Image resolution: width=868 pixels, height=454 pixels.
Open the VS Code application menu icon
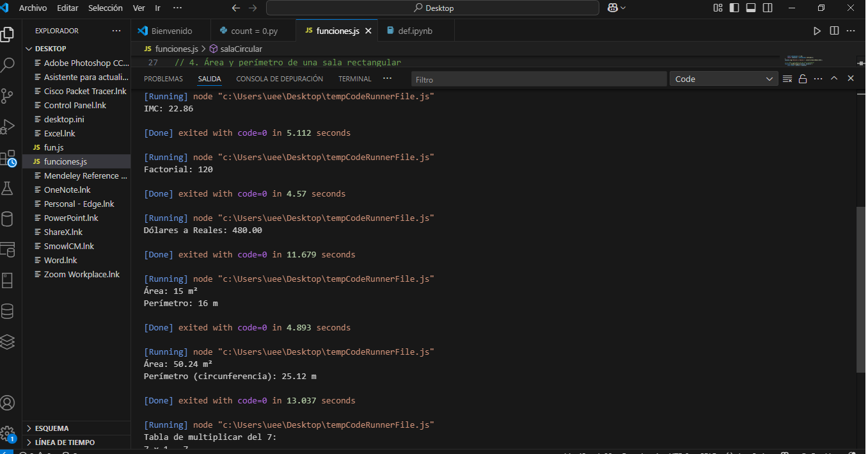point(4,8)
